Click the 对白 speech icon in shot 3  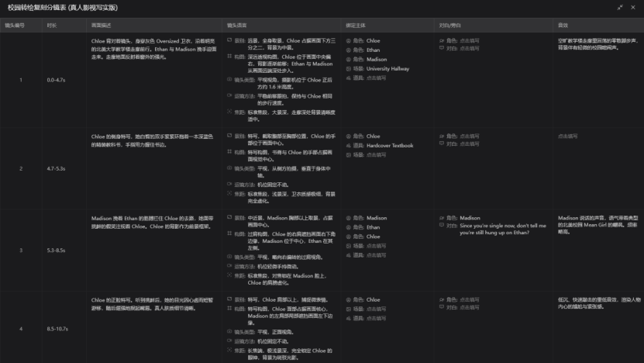click(x=442, y=225)
